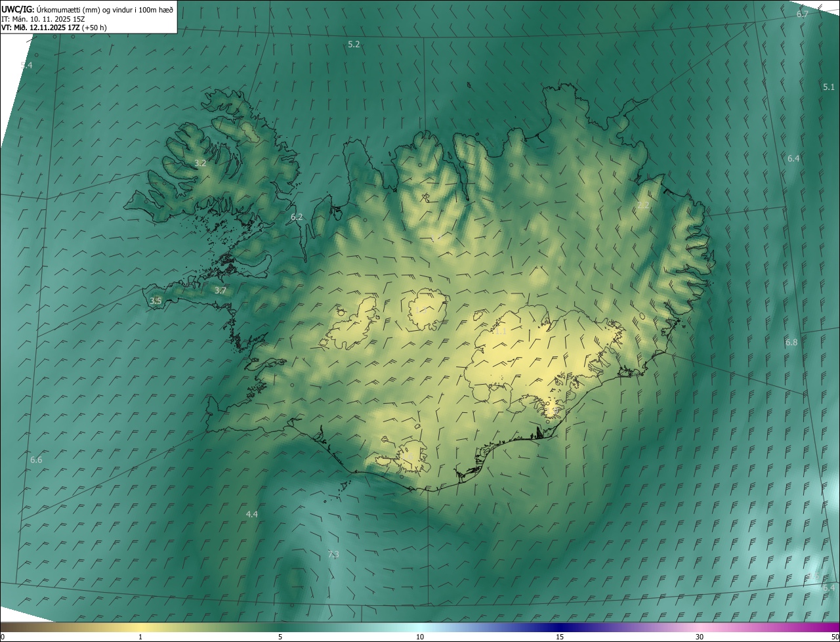Click the 3.7 value on the map

click(x=220, y=290)
